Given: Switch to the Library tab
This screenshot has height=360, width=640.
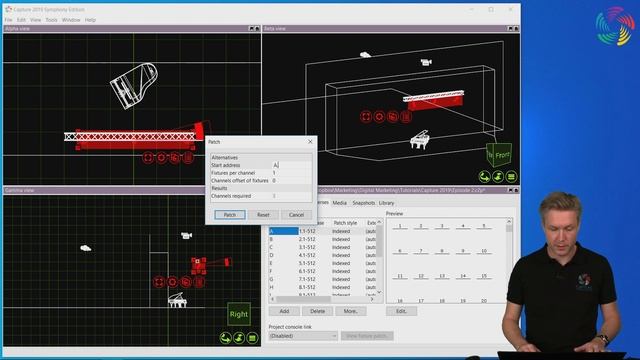Looking at the screenshot, I should [387, 203].
